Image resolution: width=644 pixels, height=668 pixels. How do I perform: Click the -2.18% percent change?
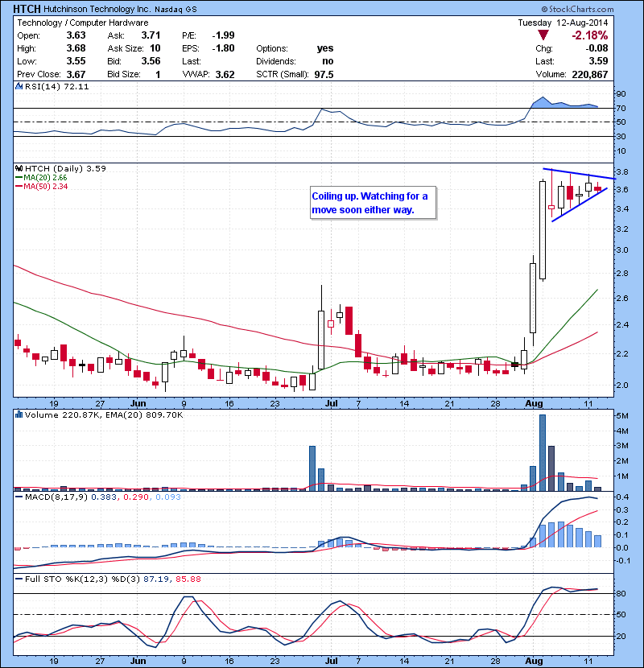coord(590,35)
